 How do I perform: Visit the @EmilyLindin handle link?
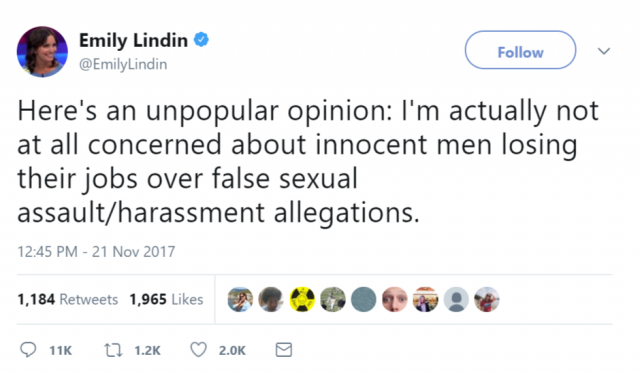pos(123,64)
